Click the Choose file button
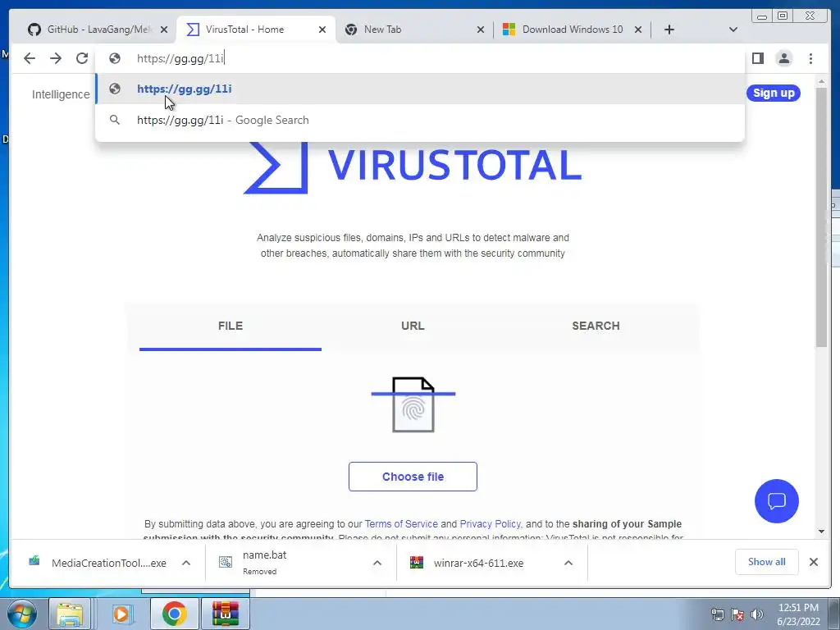The width and height of the screenshot is (840, 630). click(413, 477)
